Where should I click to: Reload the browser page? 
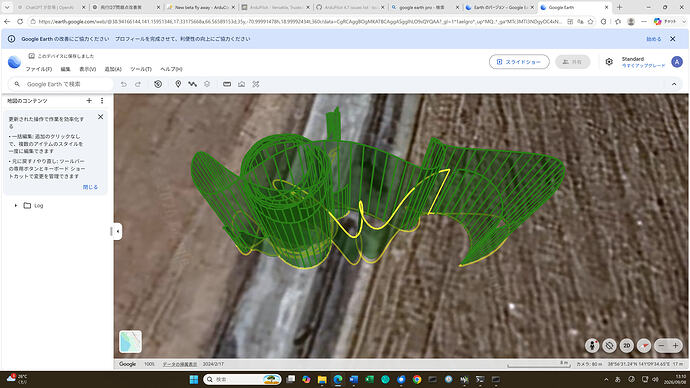20,22
